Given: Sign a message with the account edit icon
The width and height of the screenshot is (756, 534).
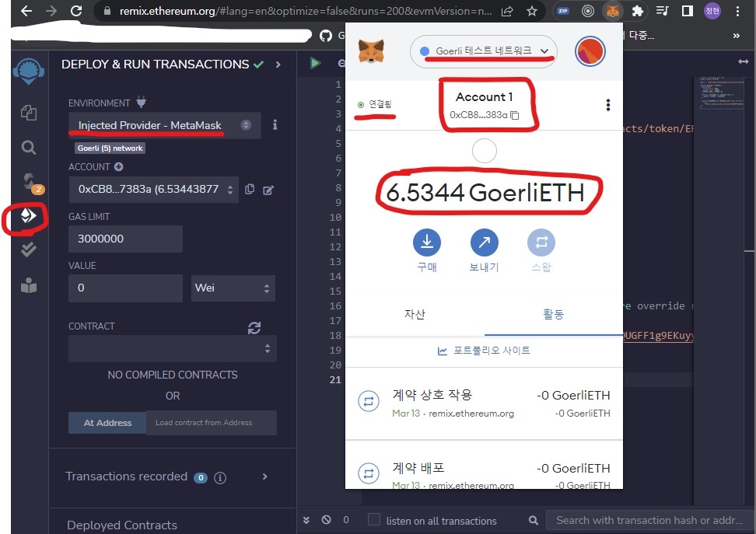Looking at the screenshot, I should pos(268,190).
